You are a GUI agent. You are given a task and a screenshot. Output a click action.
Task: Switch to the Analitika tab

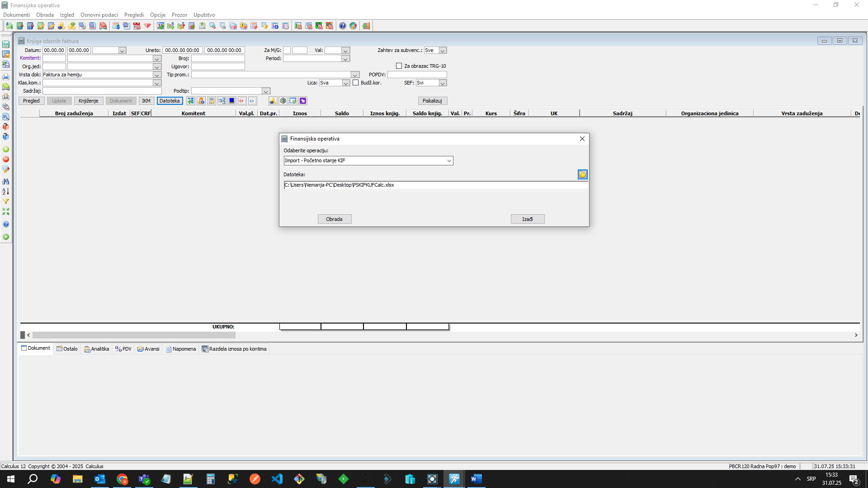97,349
